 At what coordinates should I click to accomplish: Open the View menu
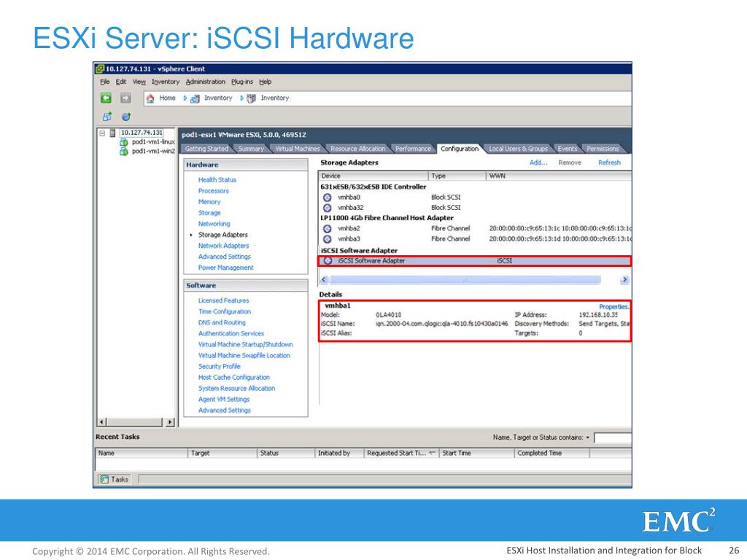(x=139, y=82)
